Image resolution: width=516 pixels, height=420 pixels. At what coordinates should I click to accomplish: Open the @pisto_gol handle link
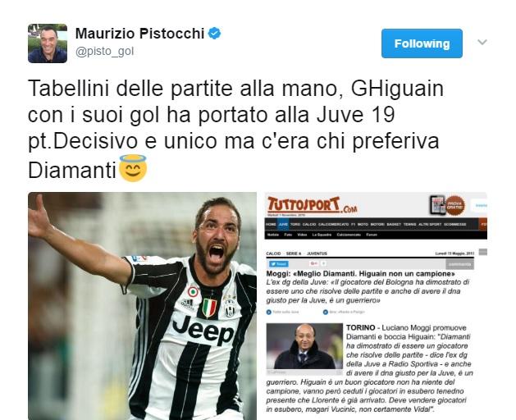(105, 52)
